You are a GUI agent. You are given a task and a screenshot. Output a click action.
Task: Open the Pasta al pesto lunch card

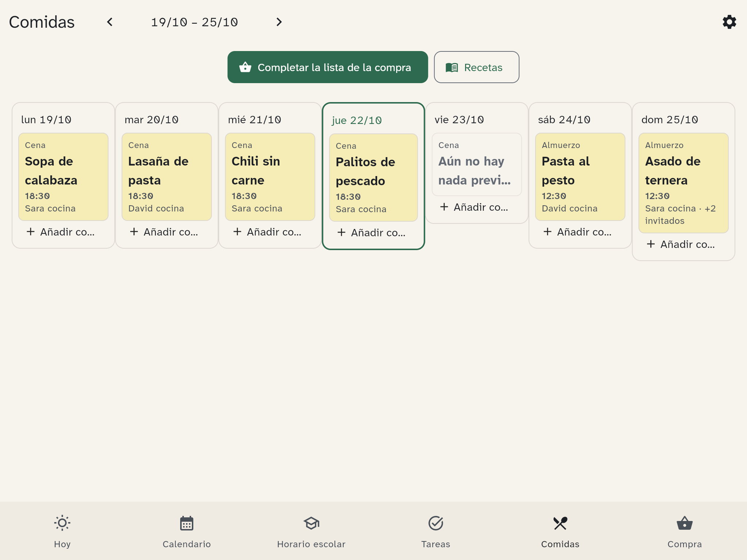pos(580,177)
